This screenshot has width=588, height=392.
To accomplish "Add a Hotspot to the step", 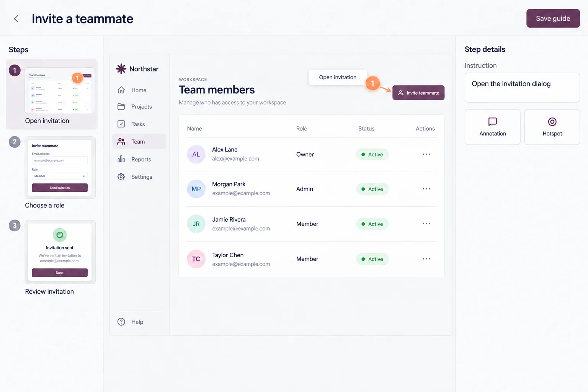I will pos(552,127).
